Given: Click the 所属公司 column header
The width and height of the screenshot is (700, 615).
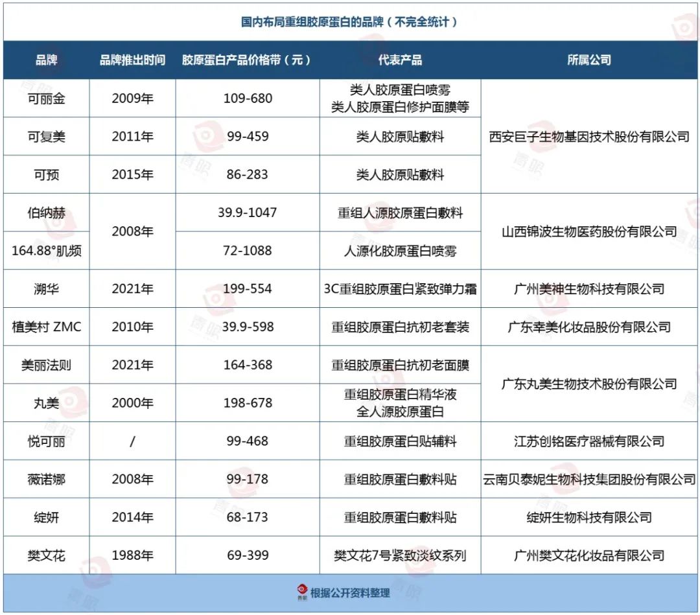Looking at the screenshot, I should click(589, 60).
